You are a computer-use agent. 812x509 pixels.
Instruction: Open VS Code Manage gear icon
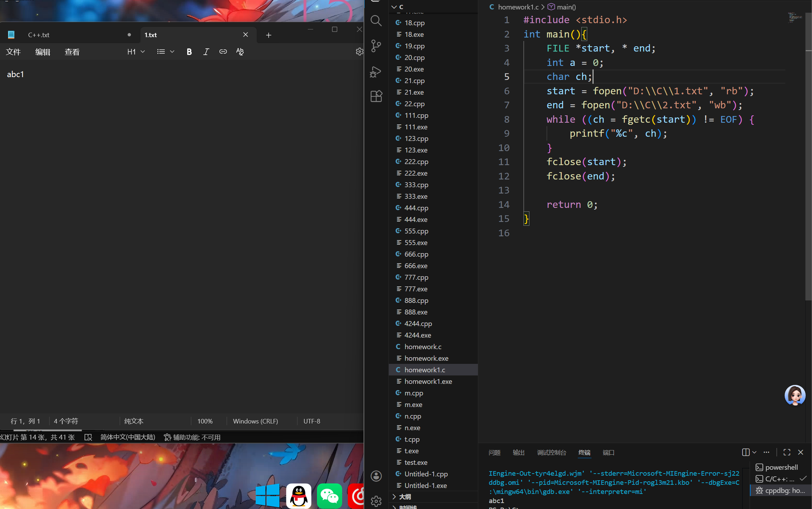click(376, 501)
